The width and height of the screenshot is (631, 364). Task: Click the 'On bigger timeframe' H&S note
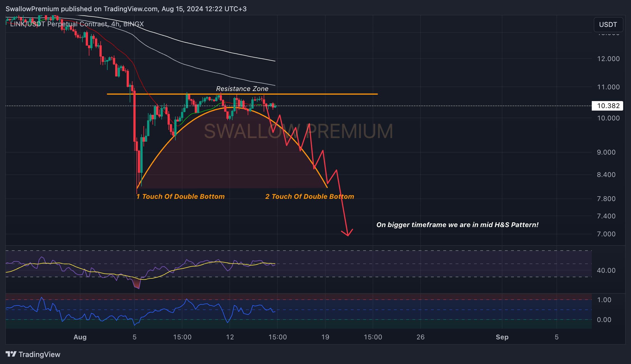(457, 225)
